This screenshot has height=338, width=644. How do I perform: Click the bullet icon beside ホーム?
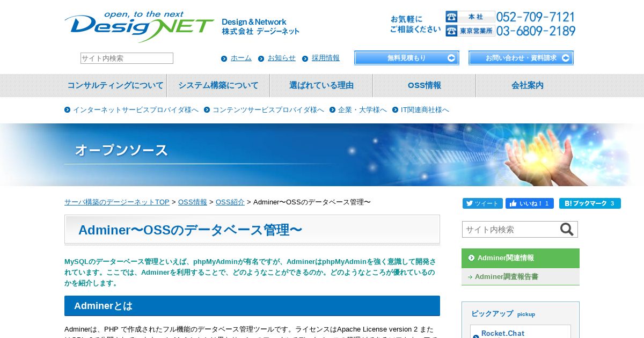point(224,58)
